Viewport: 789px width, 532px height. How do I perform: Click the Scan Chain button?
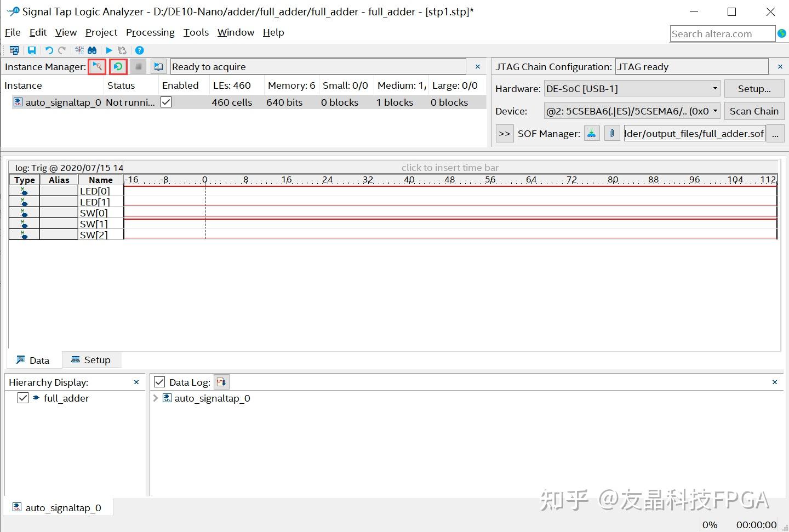coord(754,111)
